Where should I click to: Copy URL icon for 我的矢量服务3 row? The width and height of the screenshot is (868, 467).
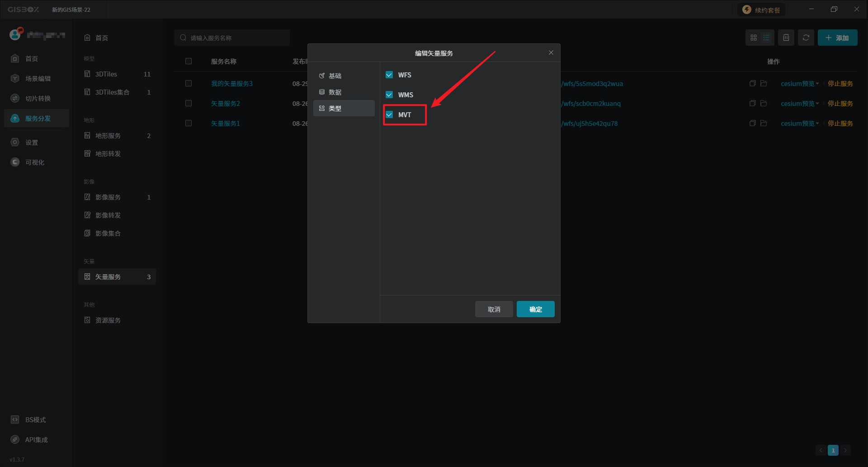pyautogui.click(x=752, y=83)
